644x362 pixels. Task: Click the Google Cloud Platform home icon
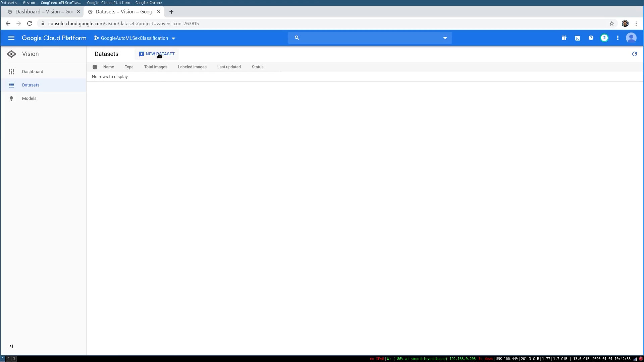click(x=54, y=38)
